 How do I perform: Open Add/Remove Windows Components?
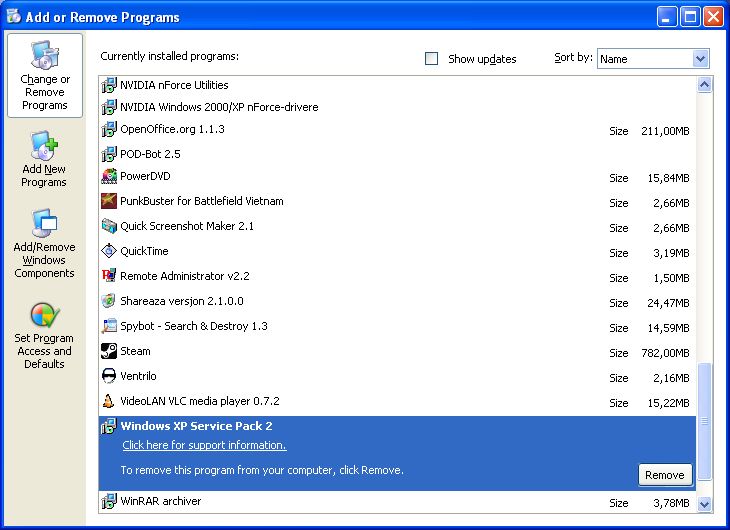click(x=44, y=244)
